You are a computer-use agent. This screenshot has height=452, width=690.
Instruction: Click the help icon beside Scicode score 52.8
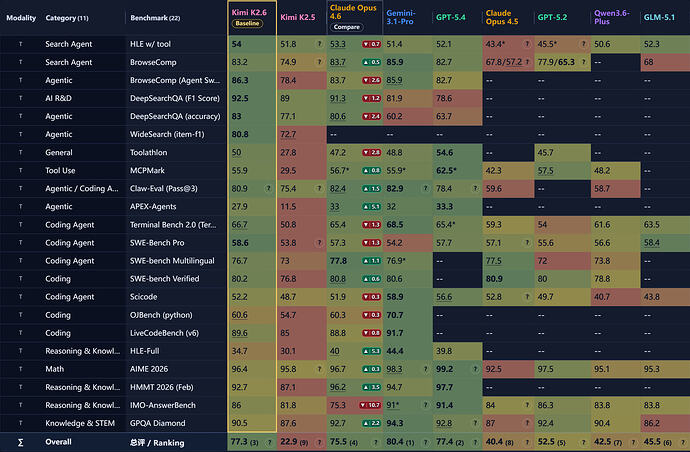(x=527, y=297)
